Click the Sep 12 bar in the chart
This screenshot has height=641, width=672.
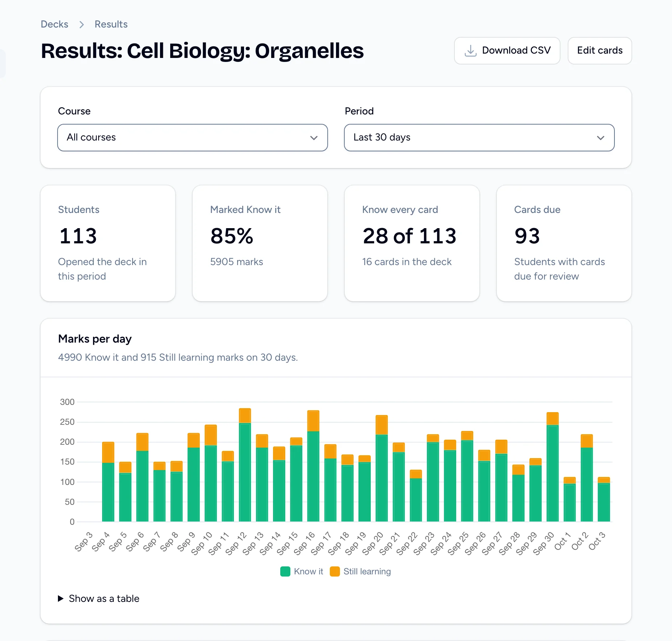pyautogui.click(x=245, y=465)
